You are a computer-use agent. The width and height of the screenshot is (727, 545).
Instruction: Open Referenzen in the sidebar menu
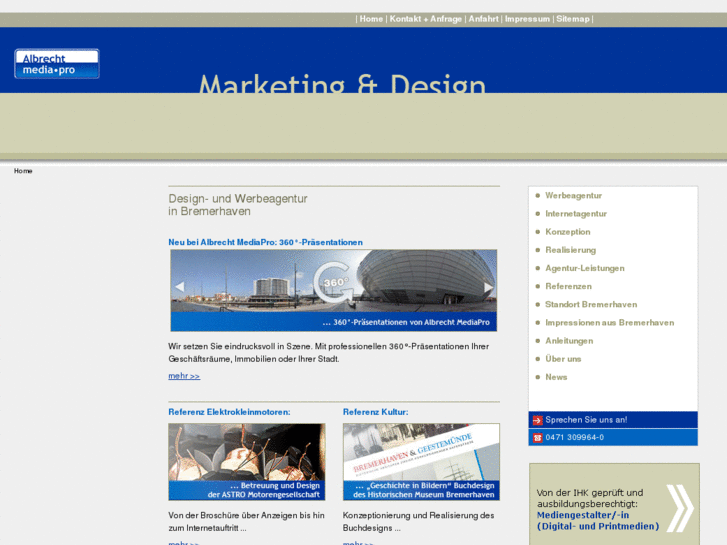coord(568,286)
